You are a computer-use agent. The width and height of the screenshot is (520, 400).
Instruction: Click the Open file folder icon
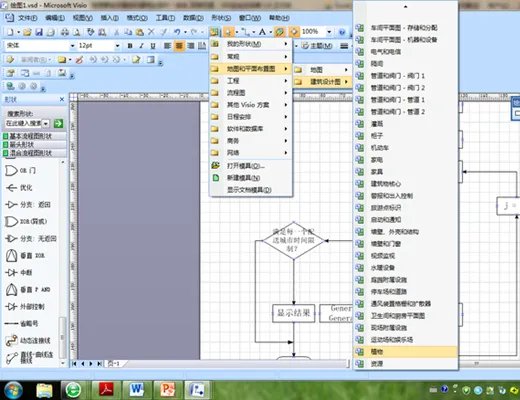tap(28, 32)
